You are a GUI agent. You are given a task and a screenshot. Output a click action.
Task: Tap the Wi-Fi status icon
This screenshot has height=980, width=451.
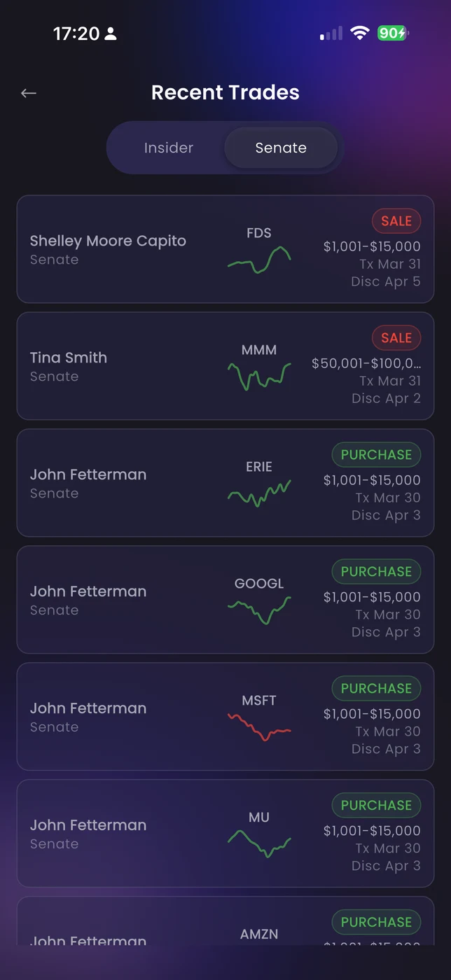(x=360, y=33)
